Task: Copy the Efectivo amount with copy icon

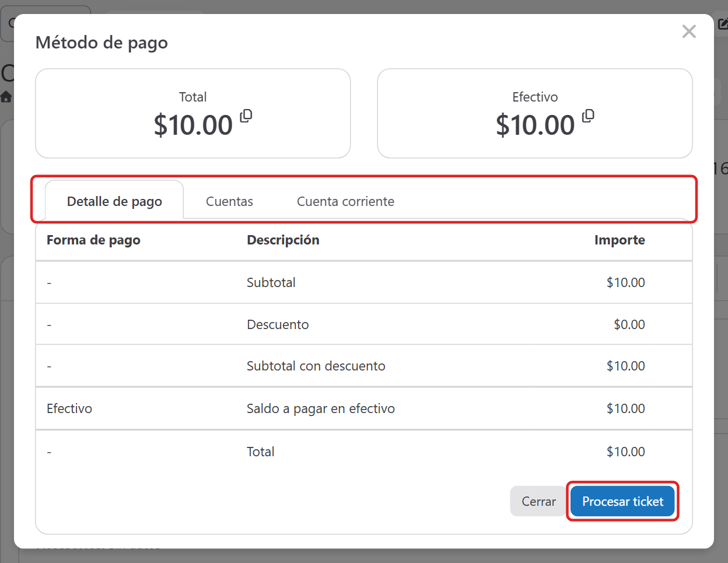Action: (588, 116)
